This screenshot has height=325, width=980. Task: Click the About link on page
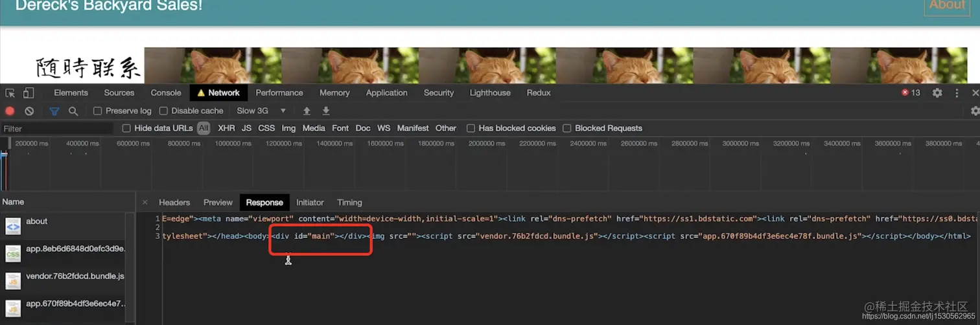tap(947, 5)
